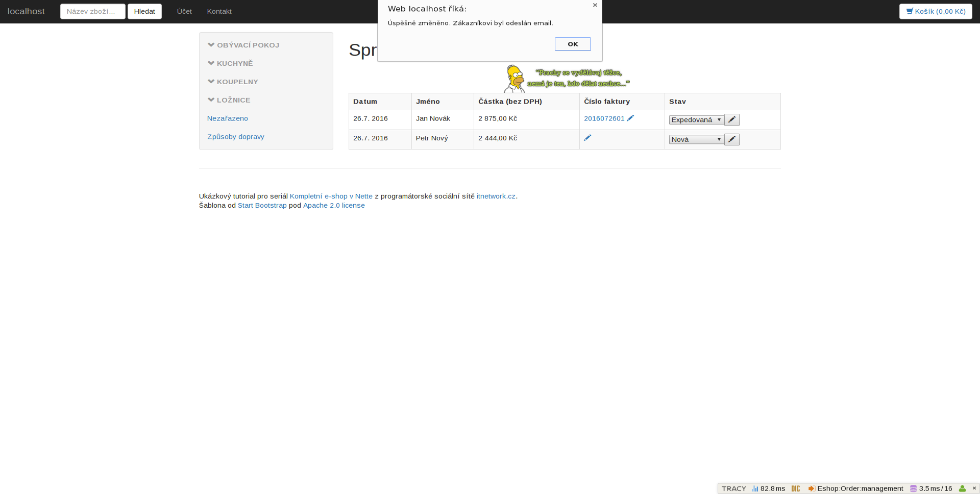Open the Expedovaná status dropdown
This screenshot has width=980, height=494.
coord(696,120)
